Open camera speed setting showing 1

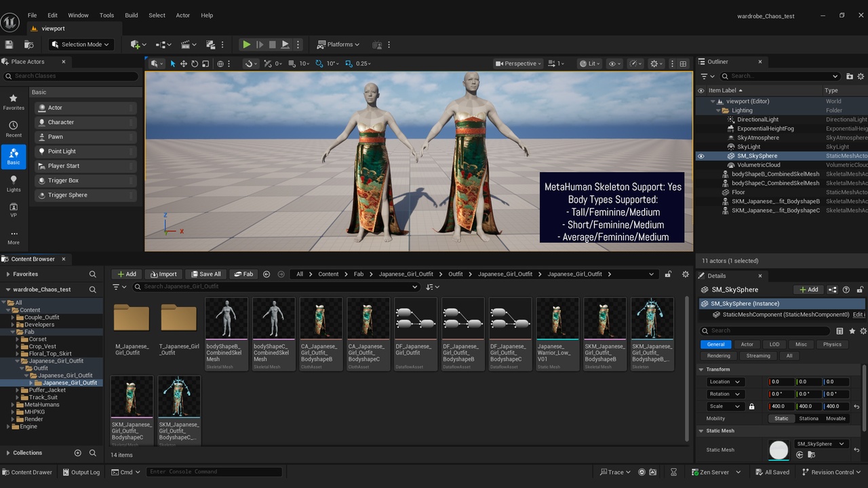(556, 64)
